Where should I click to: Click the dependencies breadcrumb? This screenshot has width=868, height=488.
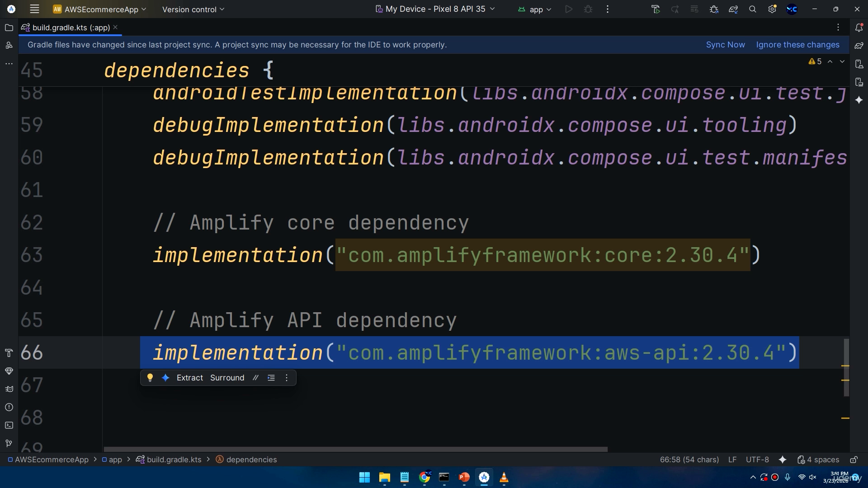[246, 460]
